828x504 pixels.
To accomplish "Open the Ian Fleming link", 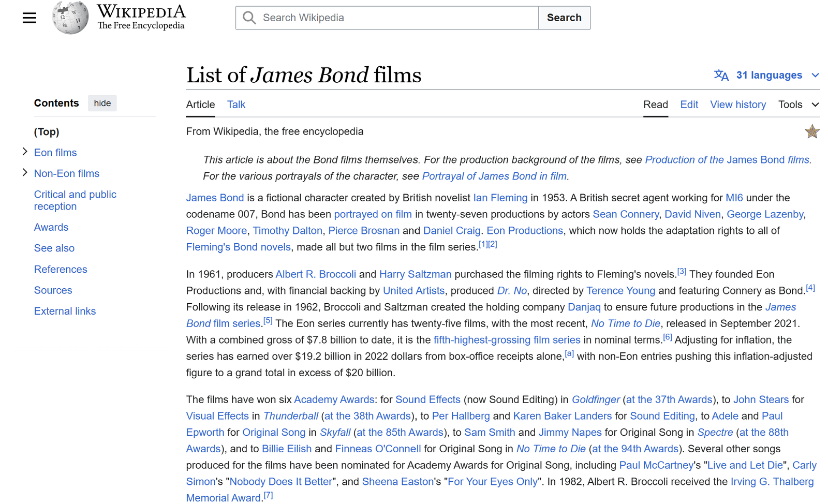I will pos(500,198).
